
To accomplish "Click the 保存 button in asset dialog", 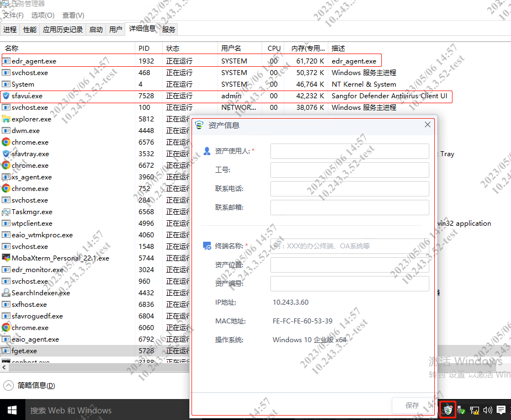I will [x=412, y=406].
